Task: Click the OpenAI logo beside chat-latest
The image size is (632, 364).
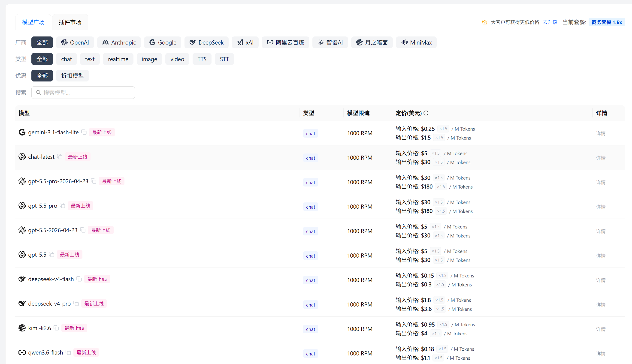Action: point(22,157)
